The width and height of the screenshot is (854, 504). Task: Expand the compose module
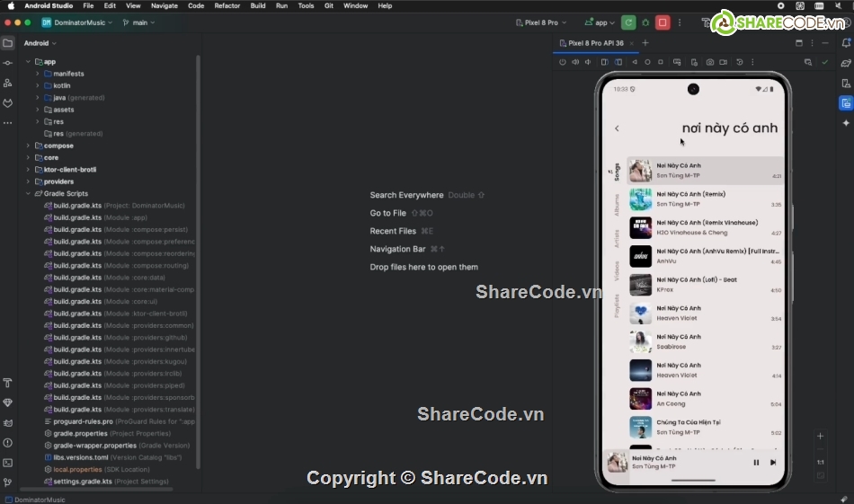pyautogui.click(x=29, y=146)
